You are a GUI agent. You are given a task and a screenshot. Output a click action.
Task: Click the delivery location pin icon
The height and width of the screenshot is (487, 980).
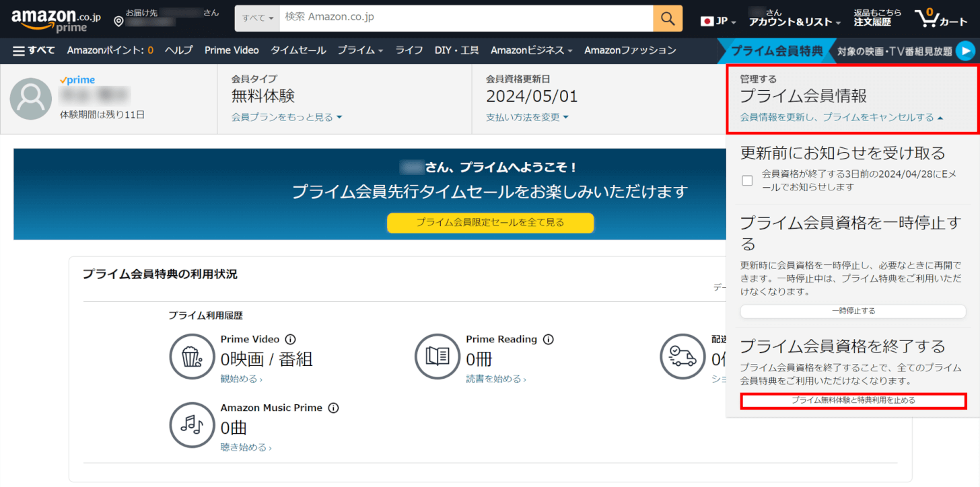coord(118,22)
